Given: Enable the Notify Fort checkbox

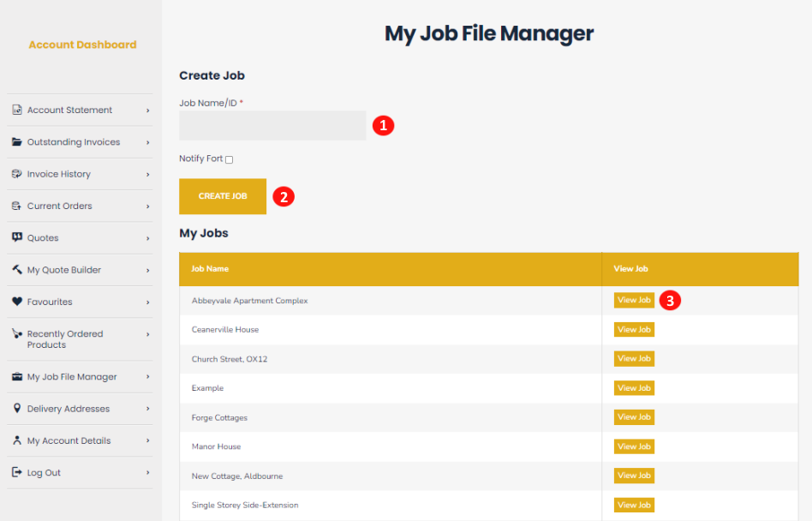Looking at the screenshot, I should pos(229,159).
